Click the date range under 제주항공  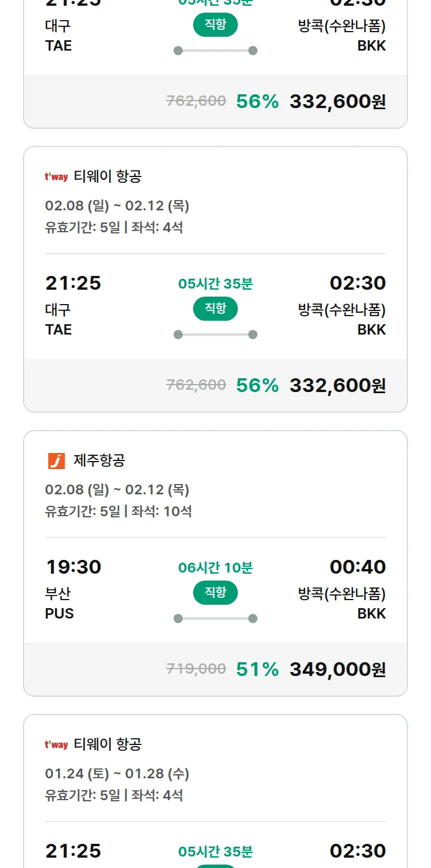117,490
